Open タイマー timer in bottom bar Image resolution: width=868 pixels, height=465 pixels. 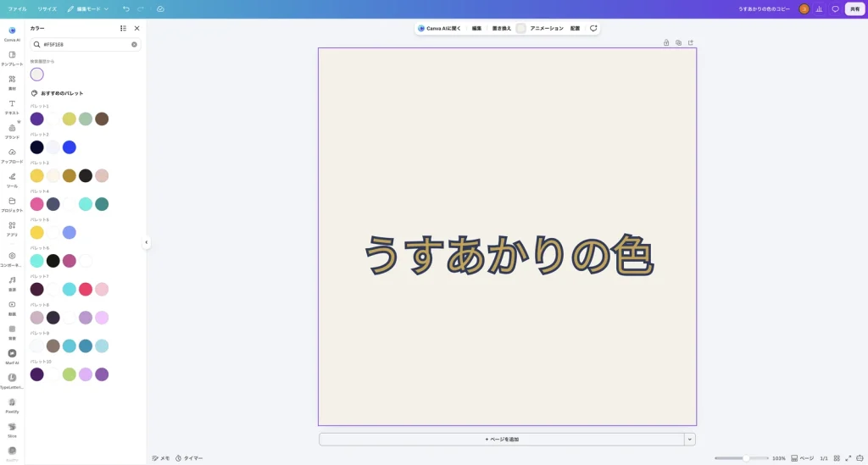click(x=189, y=458)
